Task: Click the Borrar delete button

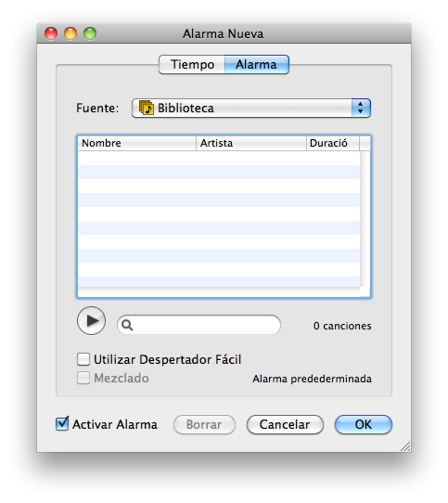Action: (204, 424)
